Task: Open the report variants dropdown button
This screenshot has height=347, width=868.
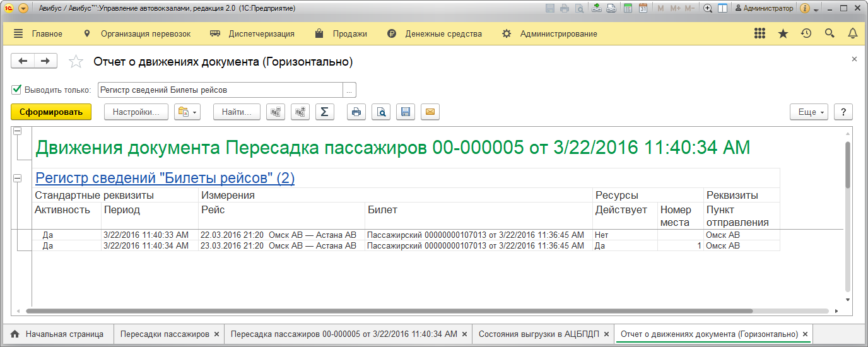Action: [x=188, y=112]
